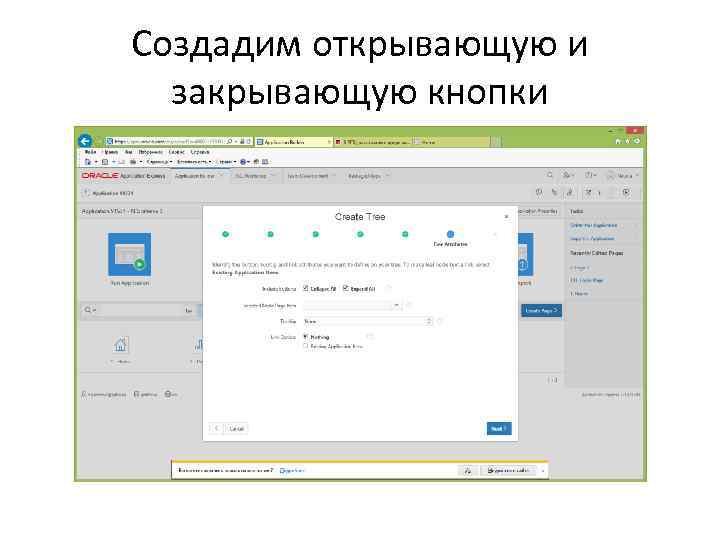Click the Home page house icon
Viewport: 720px width, 540px height.
(120, 345)
